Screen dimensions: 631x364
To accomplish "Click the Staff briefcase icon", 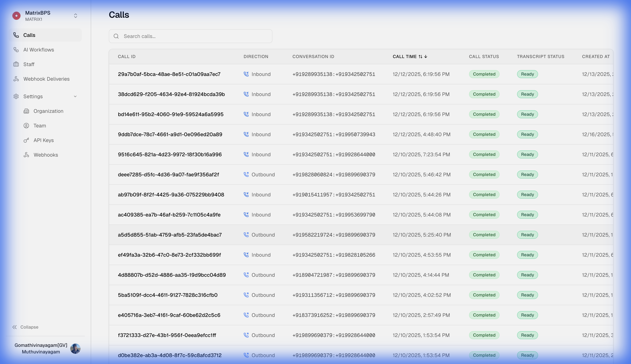I will click(16, 64).
